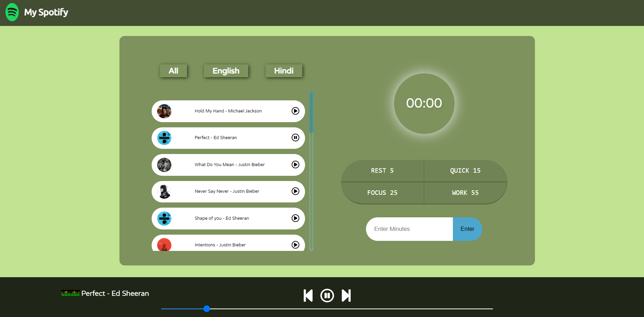The width and height of the screenshot is (644, 317).
Task: Click now playing 'Perfect - Ed Sheeran' label
Action: point(115,293)
